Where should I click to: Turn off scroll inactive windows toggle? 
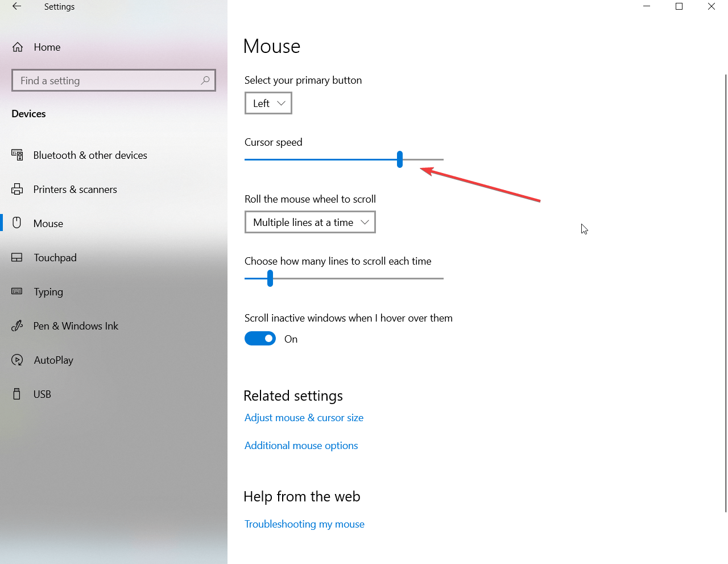(x=260, y=339)
